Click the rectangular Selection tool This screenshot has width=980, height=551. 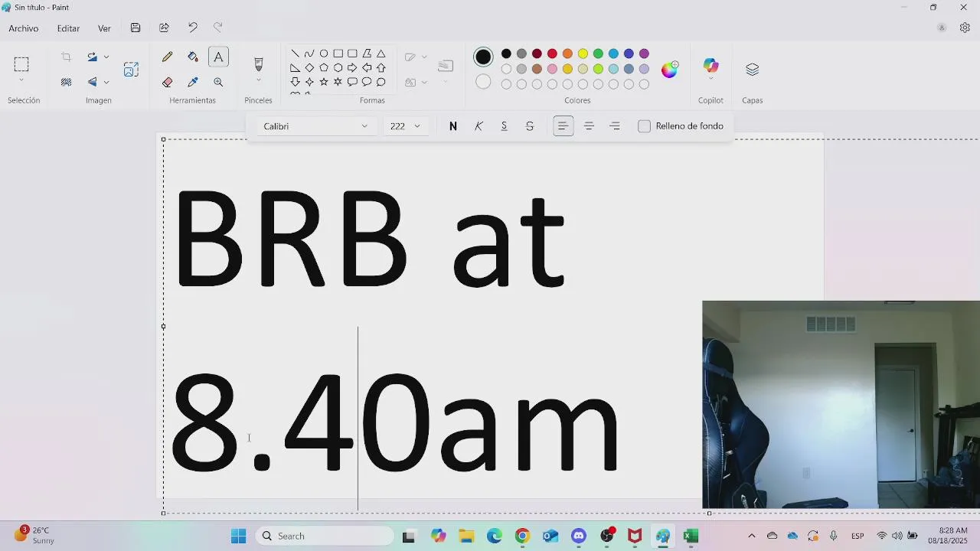(21, 64)
